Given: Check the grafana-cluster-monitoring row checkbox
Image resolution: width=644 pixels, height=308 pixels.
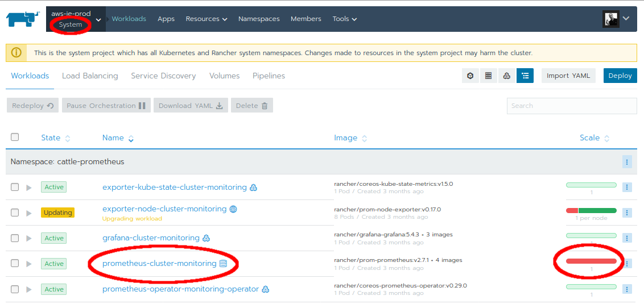Looking at the screenshot, I should pyautogui.click(x=15, y=238).
